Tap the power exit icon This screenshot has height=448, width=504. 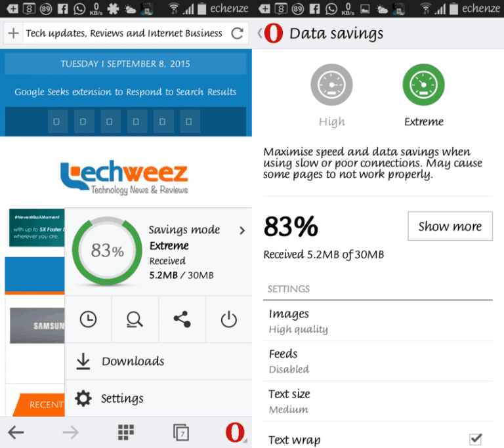tap(229, 319)
